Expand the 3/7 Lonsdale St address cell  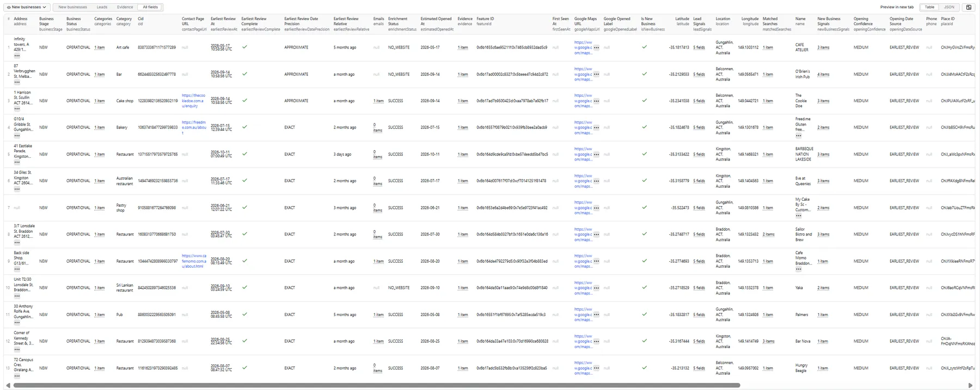pyautogui.click(x=17, y=243)
